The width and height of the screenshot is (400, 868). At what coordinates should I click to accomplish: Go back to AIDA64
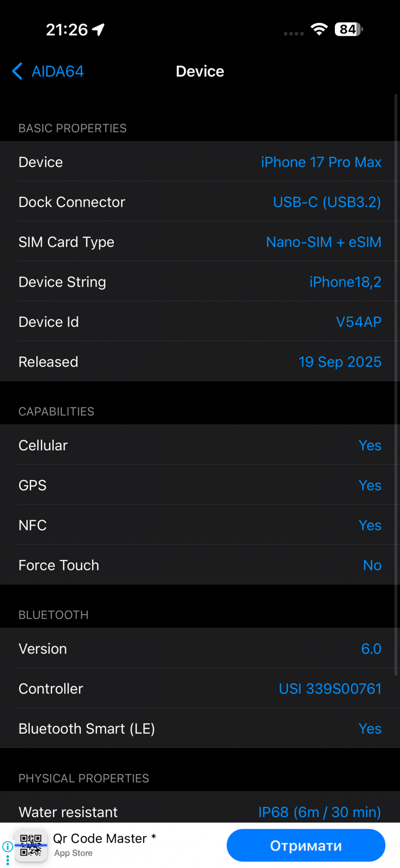click(x=57, y=71)
